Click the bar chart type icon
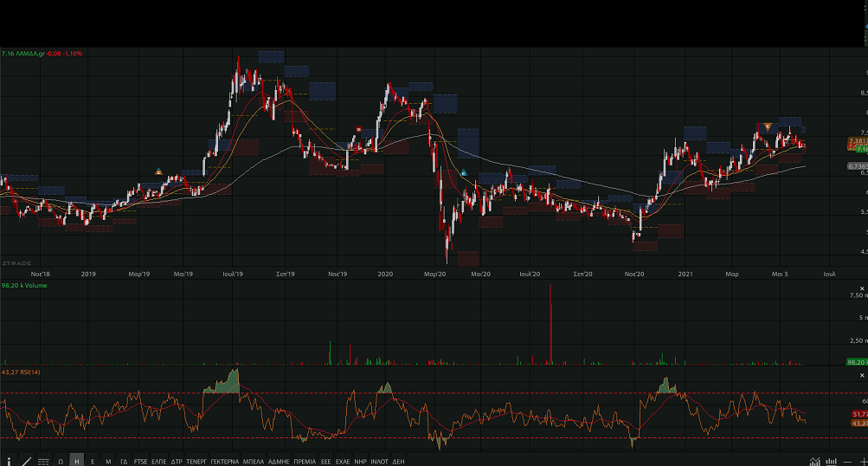This screenshot has height=466, width=868. [832, 462]
